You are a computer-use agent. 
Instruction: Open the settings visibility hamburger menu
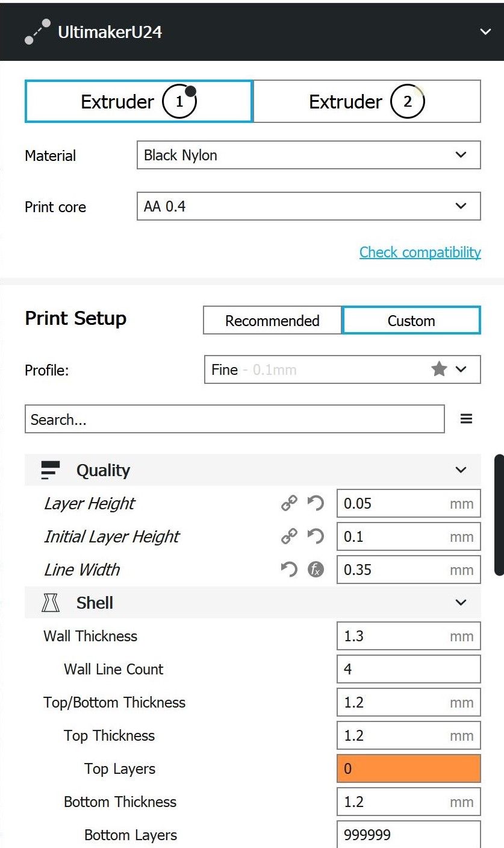466,419
